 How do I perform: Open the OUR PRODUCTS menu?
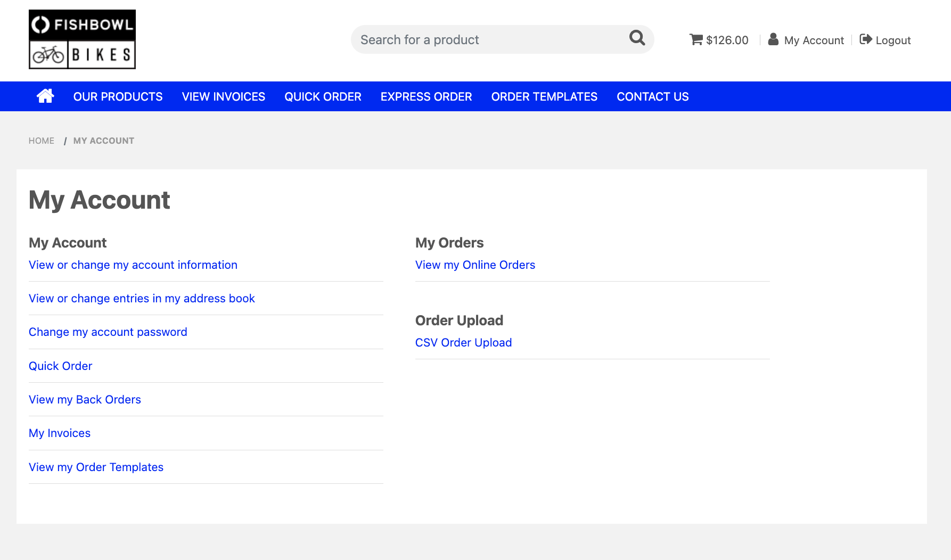[118, 96]
